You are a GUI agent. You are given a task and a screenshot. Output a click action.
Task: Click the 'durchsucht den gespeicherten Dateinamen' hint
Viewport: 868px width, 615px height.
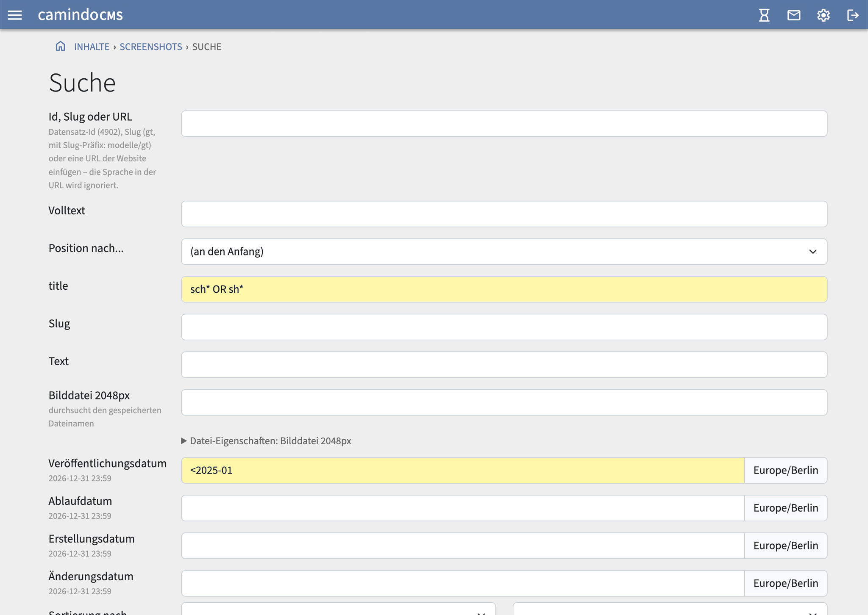105,417
